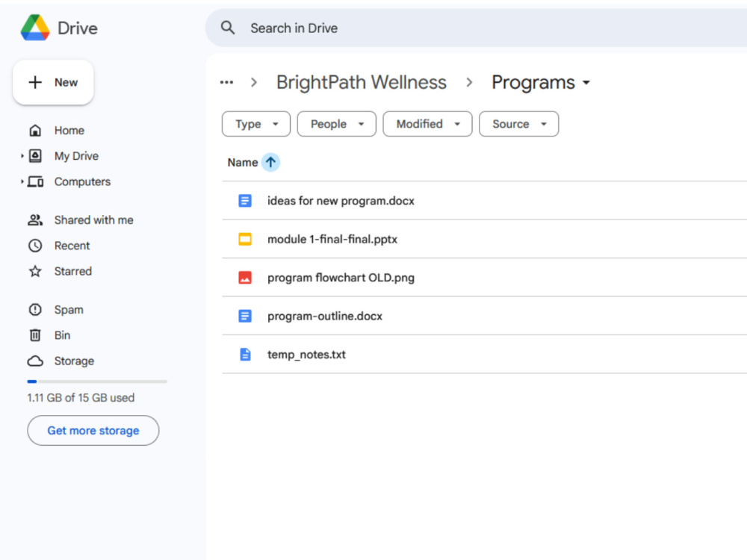This screenshot has width=747, height=560.
Task: Open the Bin section
Action: click(62, 335)
